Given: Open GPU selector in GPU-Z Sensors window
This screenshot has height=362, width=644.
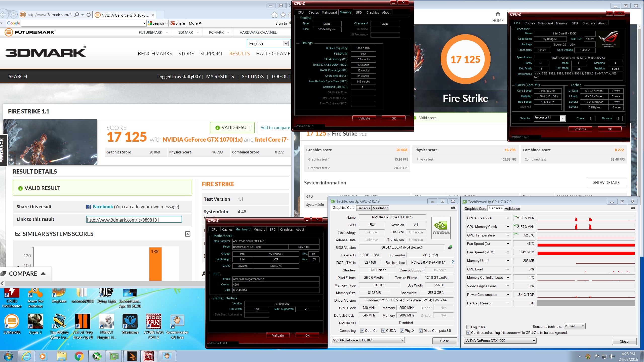Looking at the screenshot, I should [500, 341].
